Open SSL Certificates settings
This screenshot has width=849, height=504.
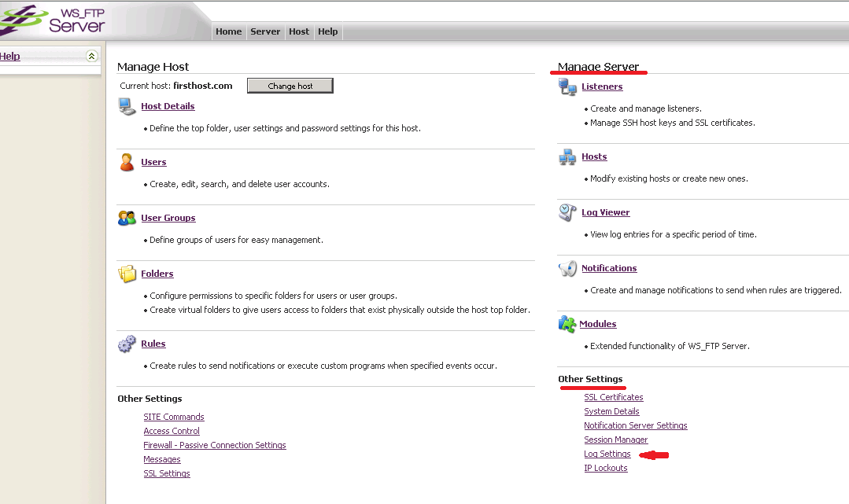click(x=614, y=397)
